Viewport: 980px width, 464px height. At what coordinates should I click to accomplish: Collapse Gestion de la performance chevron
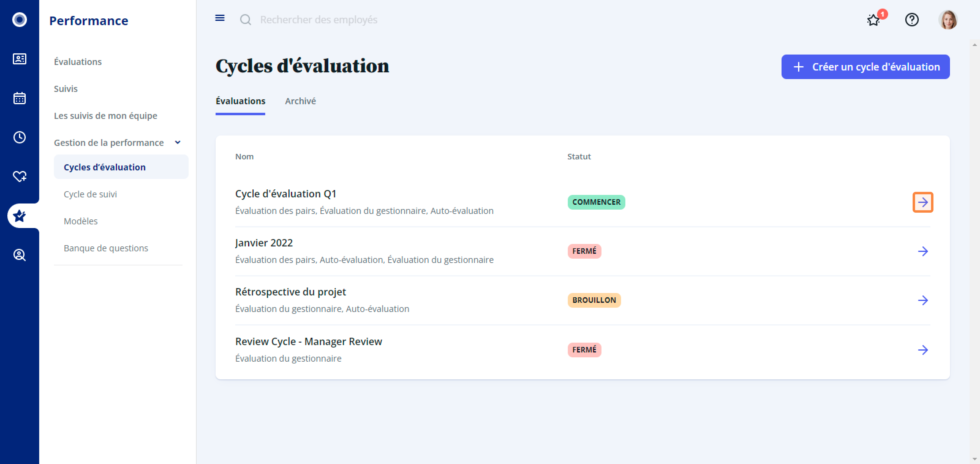click(x=177, y=143)
